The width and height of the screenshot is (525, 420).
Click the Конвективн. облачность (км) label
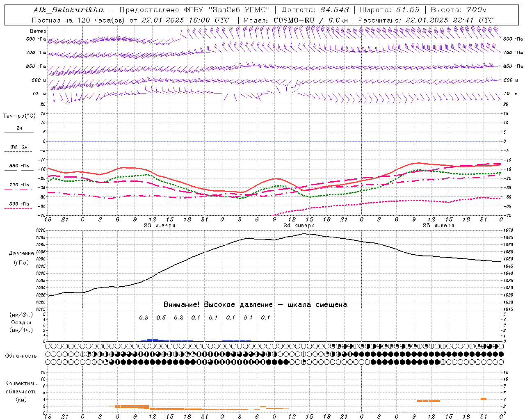click(21, 391)
